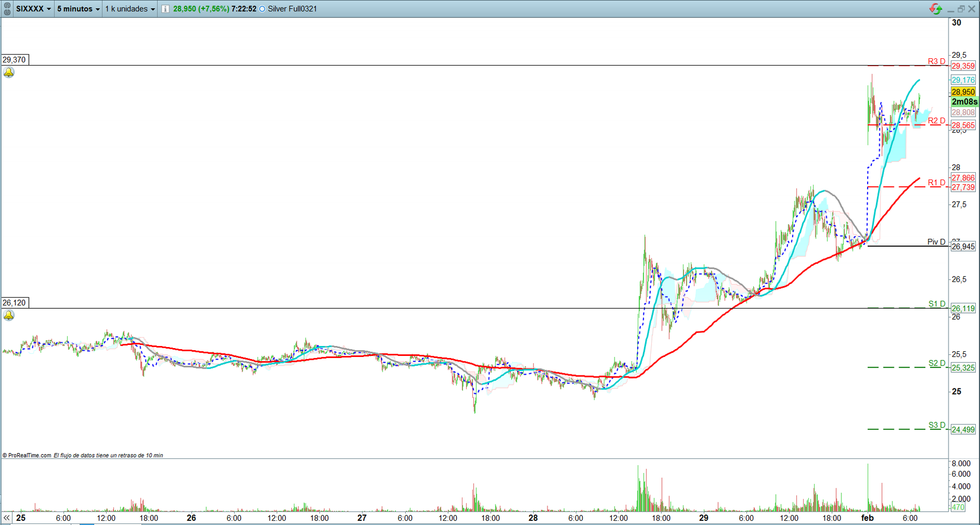This screenshot has width=980, height=525.
Task: Toggle the circle next to Silver Full0321
Action: 262,9
